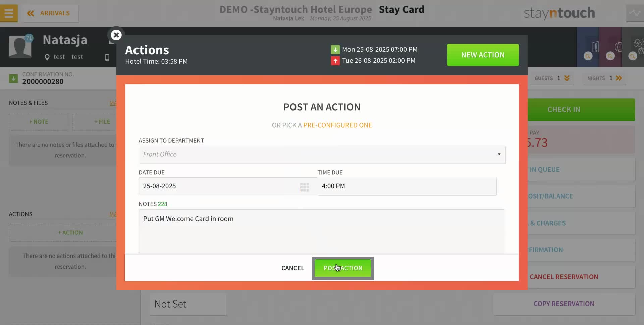Click into the Notes text area
The image size is (644, 325).
coord(321,231)
